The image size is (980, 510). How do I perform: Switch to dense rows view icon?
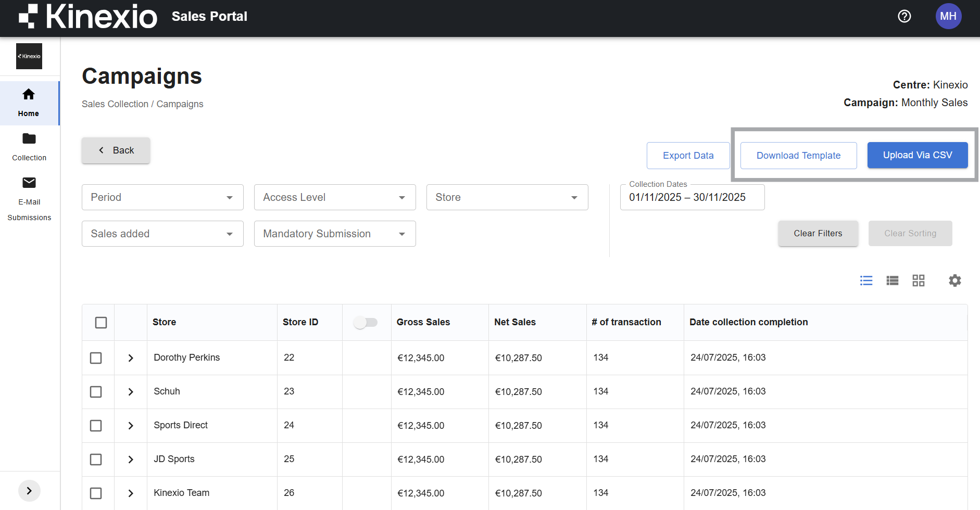coord(893,281)
